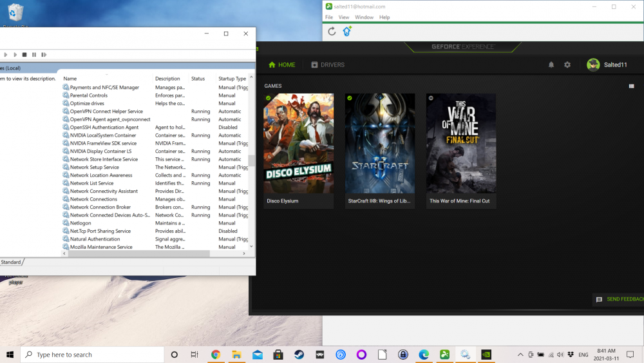
Task: Click the Restart Service toolbar icon
Action: [x=44, y=55]
